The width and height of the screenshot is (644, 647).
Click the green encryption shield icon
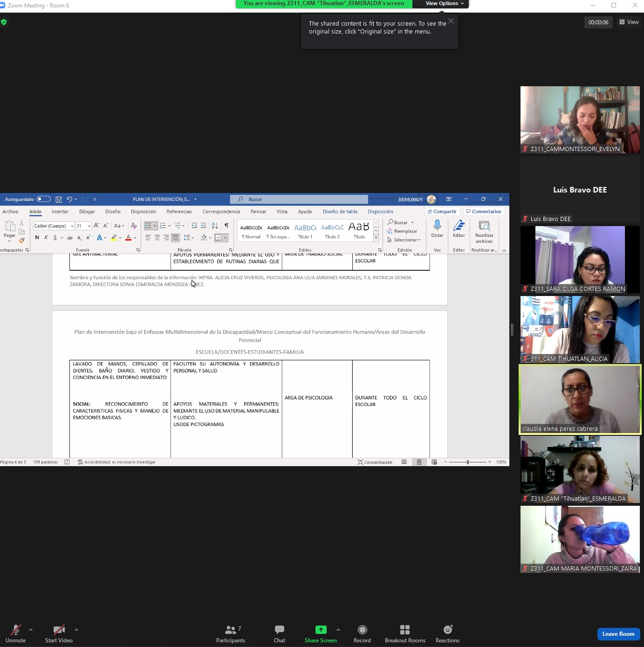[4, 22]
